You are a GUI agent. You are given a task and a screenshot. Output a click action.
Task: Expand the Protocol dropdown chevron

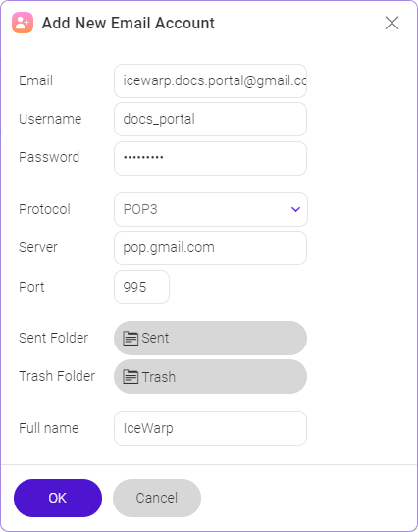pyautogui.click(x=296, y=209)
